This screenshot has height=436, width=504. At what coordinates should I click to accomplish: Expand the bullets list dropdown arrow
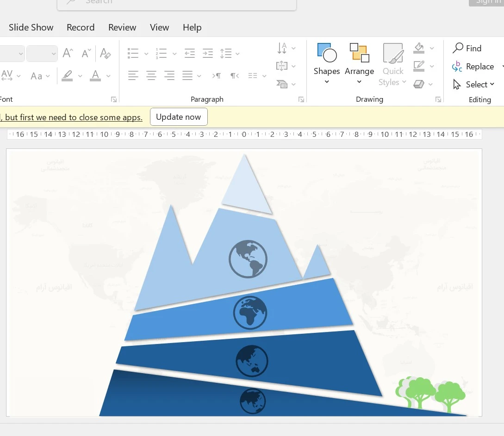point(146,54)
